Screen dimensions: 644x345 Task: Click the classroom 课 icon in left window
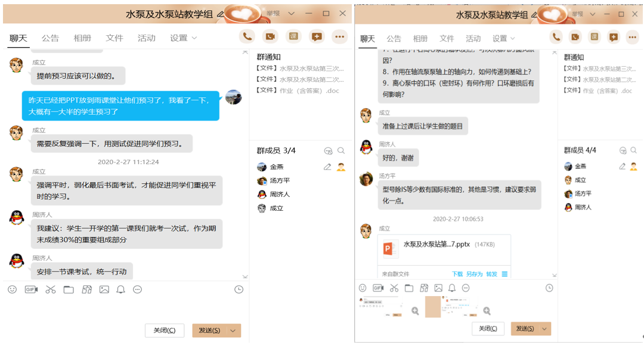click(293, 36)
